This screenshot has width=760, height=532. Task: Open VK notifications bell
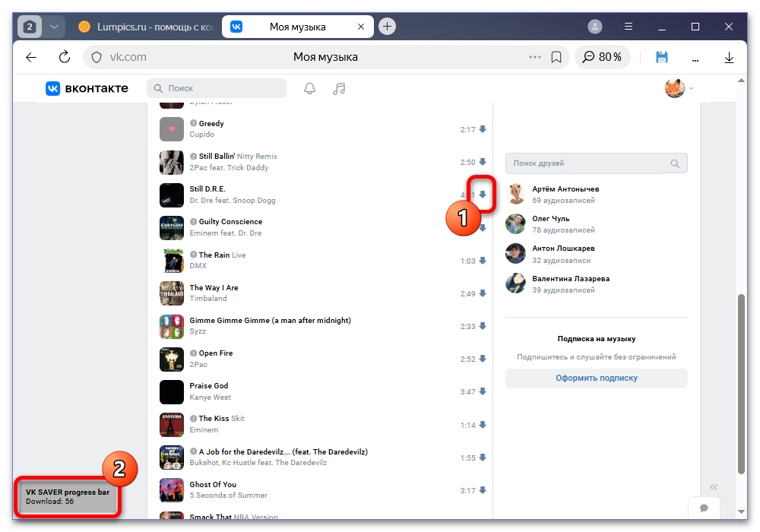(310, 89)
